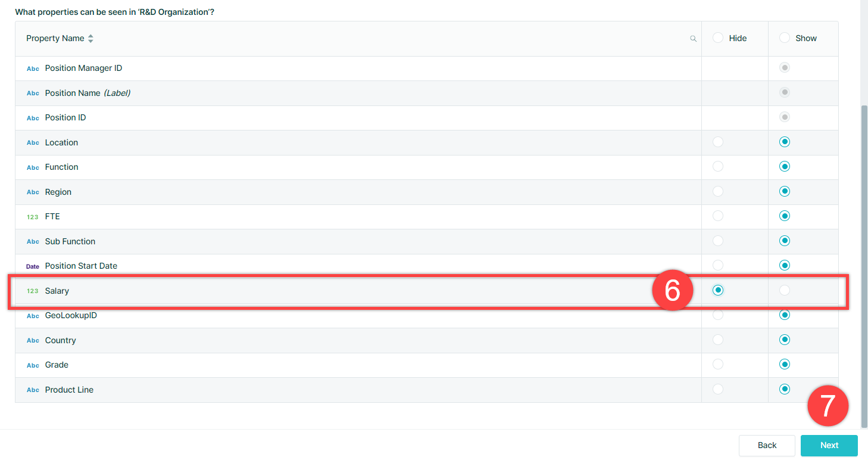Click the search icon in Property Name header

[693, 39]
